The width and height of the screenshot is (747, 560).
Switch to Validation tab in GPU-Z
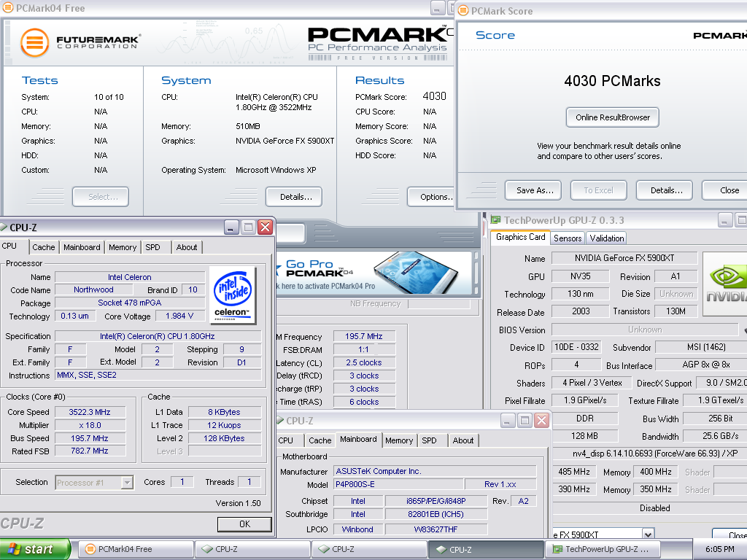[x=606, y=238]
